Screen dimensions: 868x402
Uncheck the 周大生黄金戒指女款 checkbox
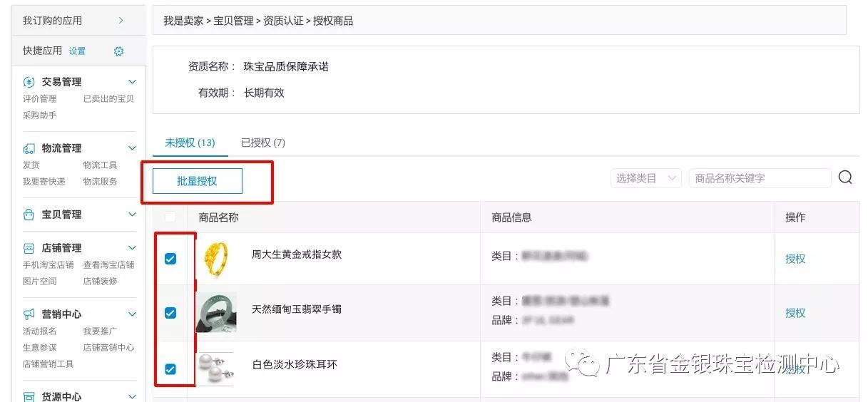coord(170,259)
